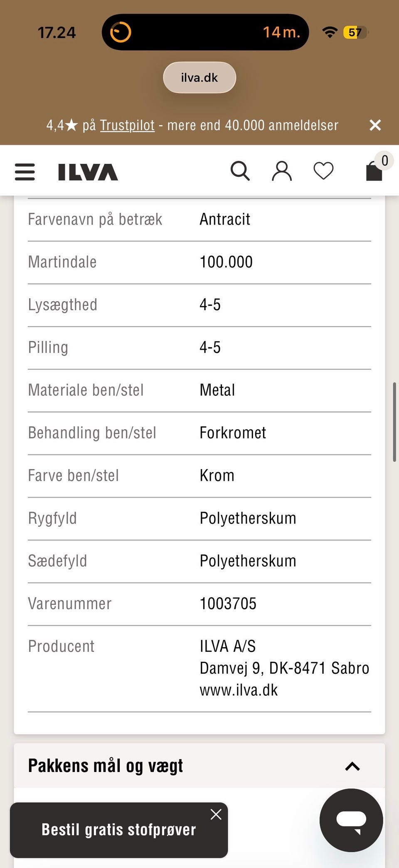Open the chat bubble widget
This screenshot has width=399, height=868.
point(351,820)
